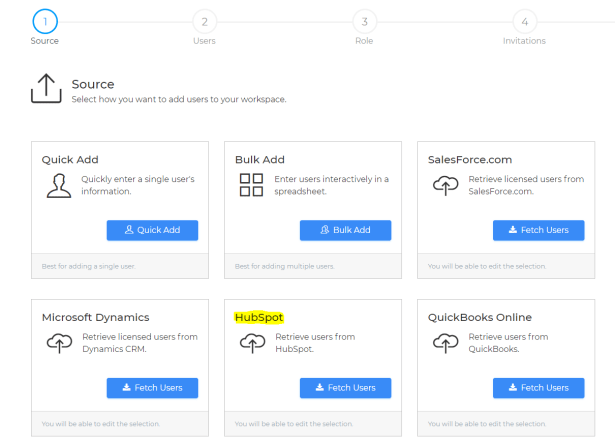Fetch Users from Microsoft Dynamics
Screen dimensions: 615x443
[152, 388]
